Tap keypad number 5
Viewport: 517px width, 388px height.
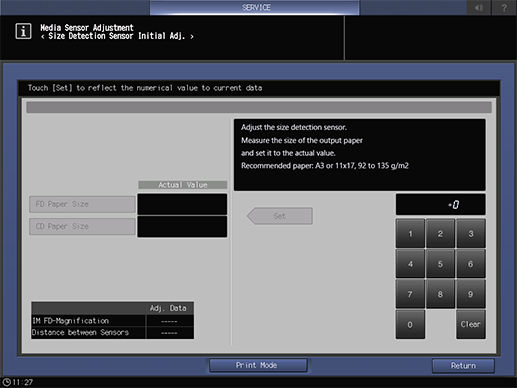pyautogui.click(x=440, y=264)
